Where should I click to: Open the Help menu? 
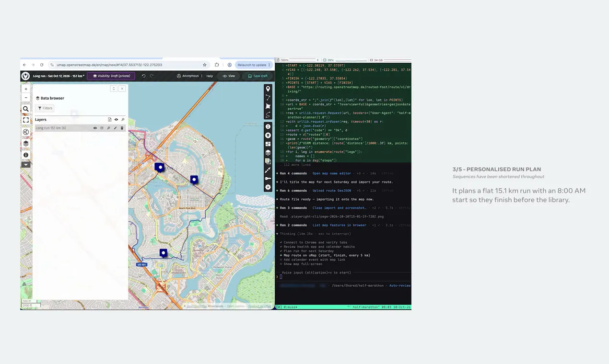pyautogui.click(x=210, y=76)
